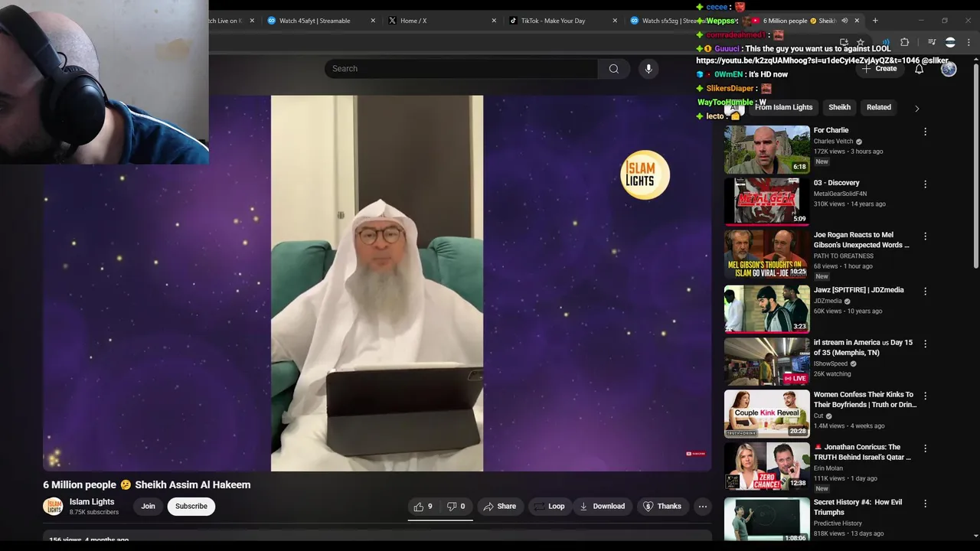Open options menu for 03 - Discovery video

(925, 184)
